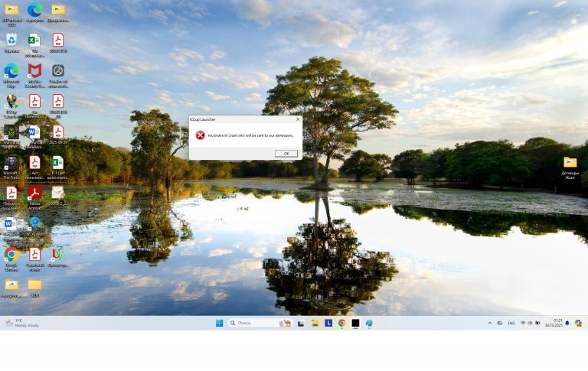Open Task View from the taskbar
The height and width of the screenshot is (371, 588).
tap(301, 323)
